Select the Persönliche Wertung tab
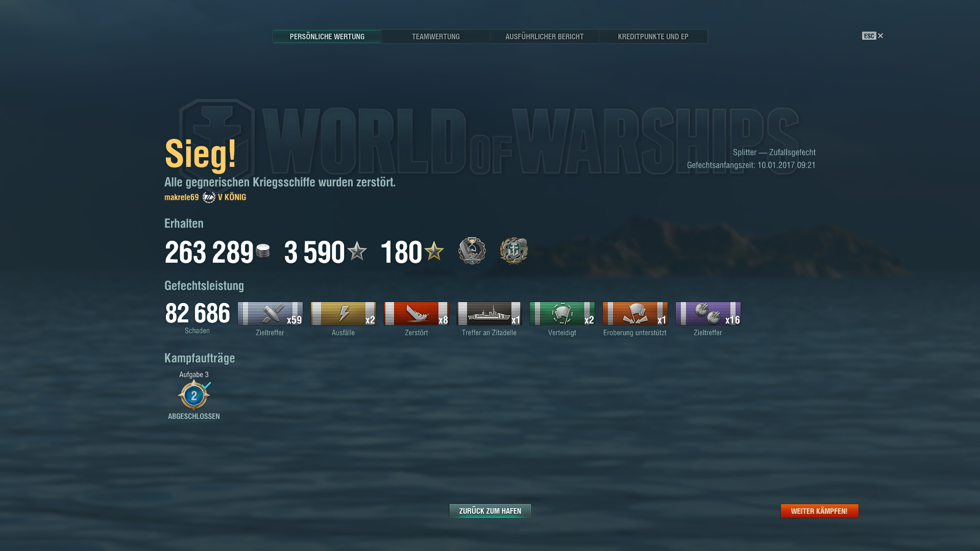Screen dimensions: 980x551 point(327,37)
